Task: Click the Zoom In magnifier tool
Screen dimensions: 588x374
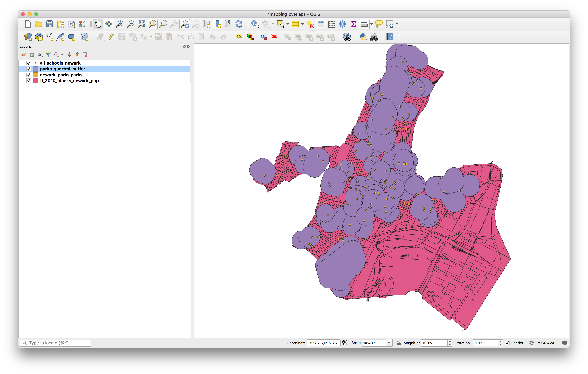Action: tap(120, 24)
